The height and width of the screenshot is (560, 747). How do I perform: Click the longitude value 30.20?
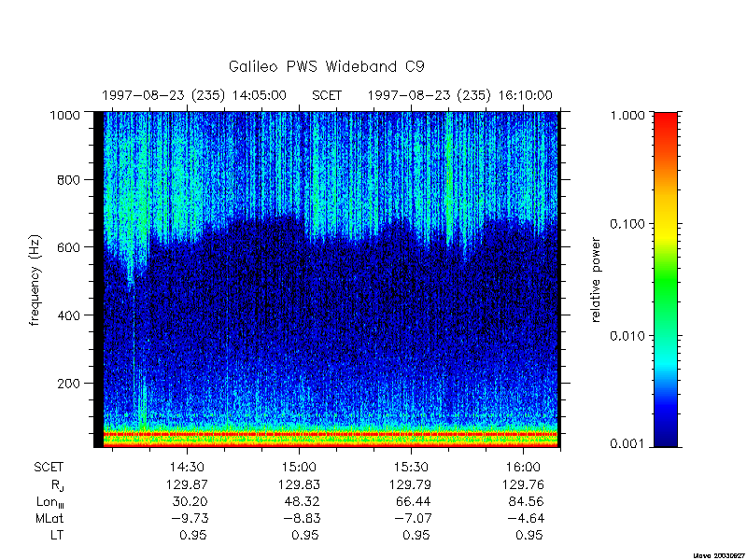[190, 501]
